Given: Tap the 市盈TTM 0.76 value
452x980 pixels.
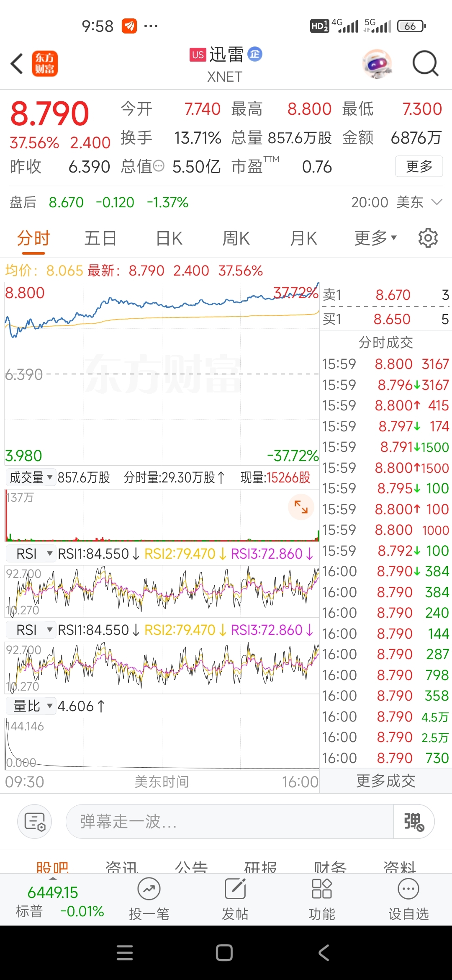Looking at the screenshot, I should (317, 167).
